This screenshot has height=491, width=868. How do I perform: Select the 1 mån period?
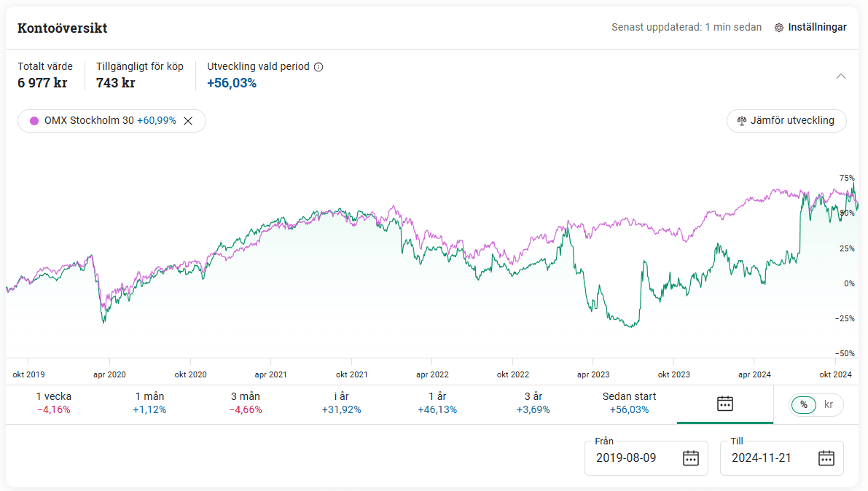click(149, 403)
